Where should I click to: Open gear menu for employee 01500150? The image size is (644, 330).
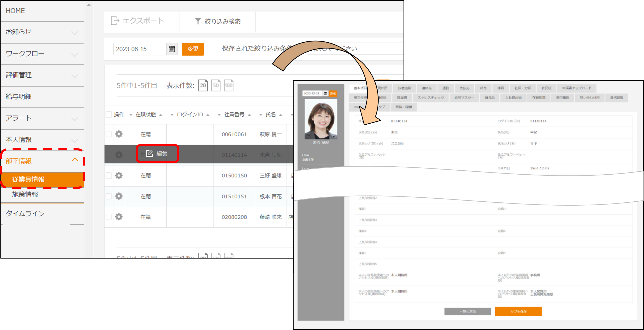click(119, 175)
